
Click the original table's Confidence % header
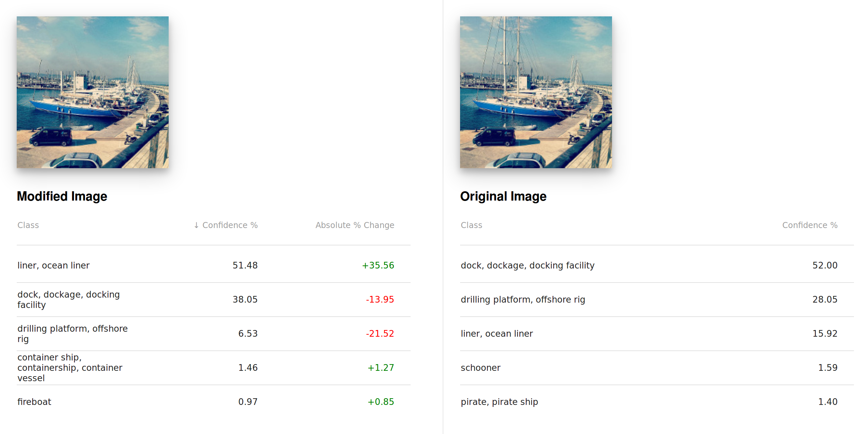pyautogui.click(x=809, y=225)
